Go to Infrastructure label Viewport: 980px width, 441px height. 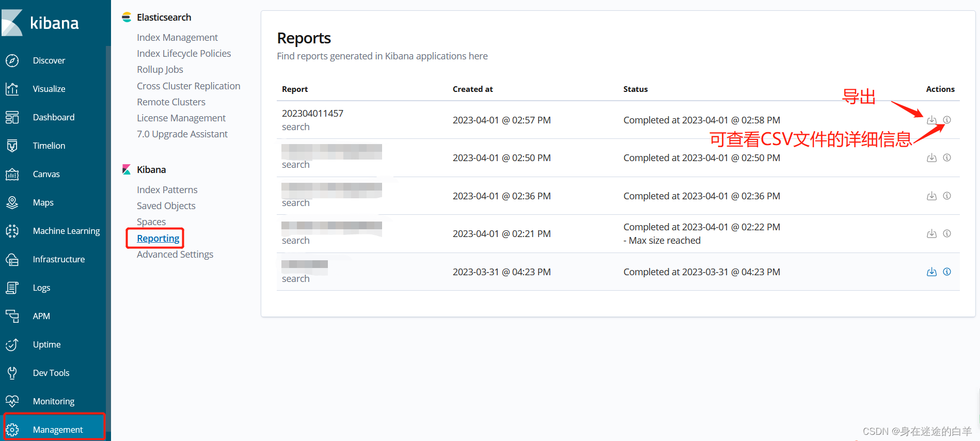click(59, 259)
